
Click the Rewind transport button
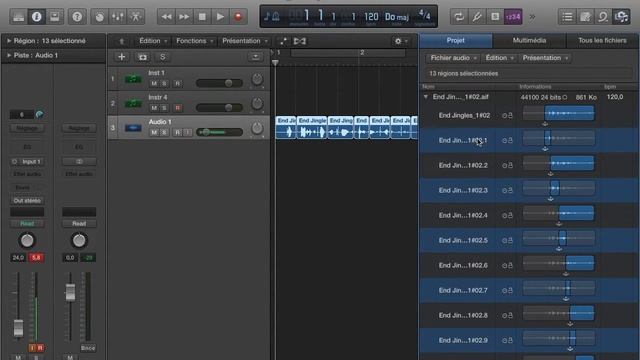coord(166,17)
